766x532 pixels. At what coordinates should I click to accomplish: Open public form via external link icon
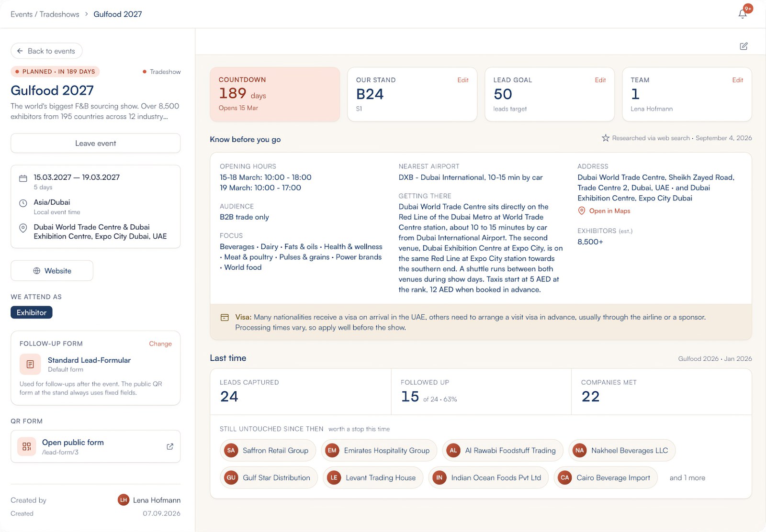pos(170,446)
